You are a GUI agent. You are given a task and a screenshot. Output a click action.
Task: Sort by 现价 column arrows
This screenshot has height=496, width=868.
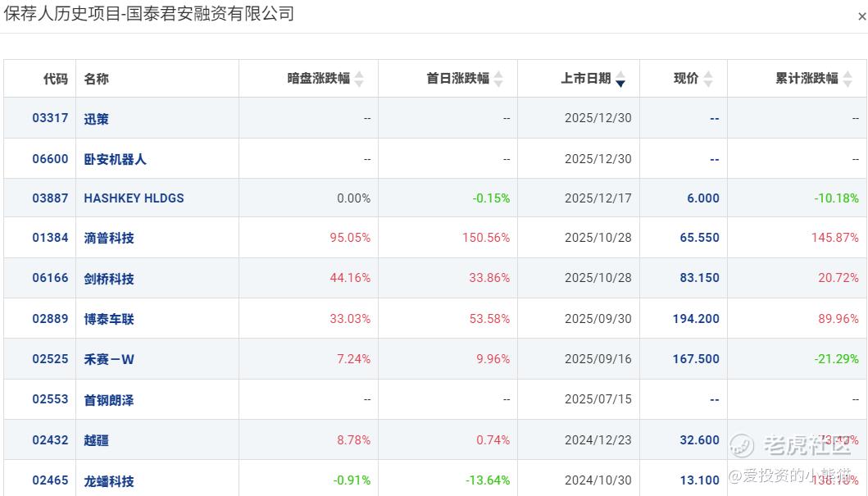[708, 79]
